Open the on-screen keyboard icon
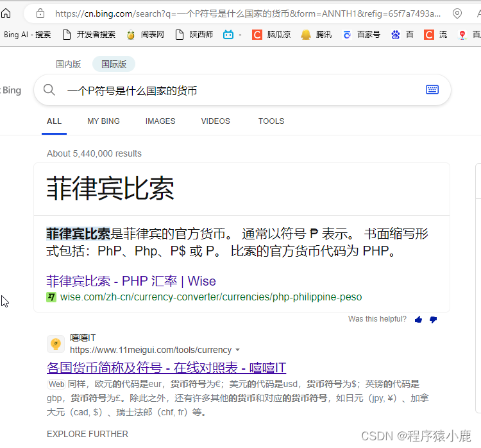 [432, 90]
